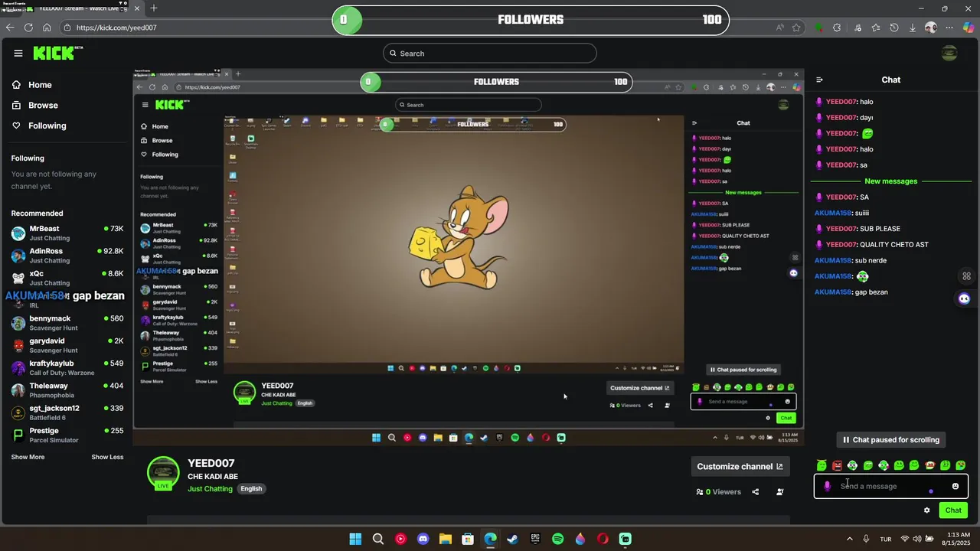Click the share stream icon

[x=755, y=492]
